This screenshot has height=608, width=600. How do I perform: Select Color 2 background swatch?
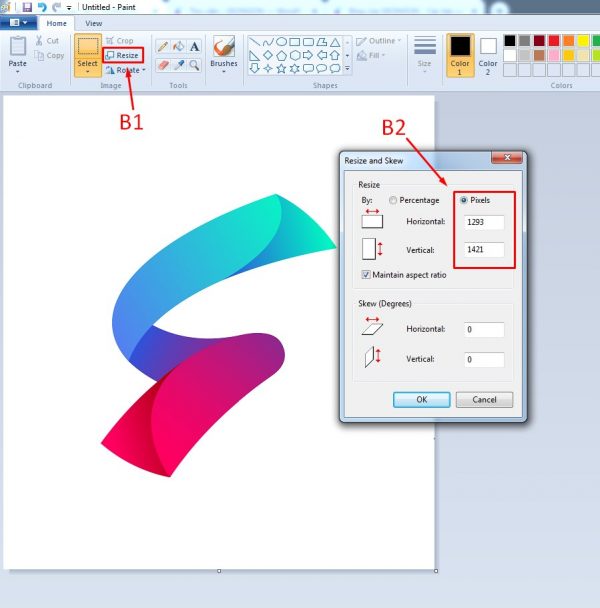tap(488, 55)
